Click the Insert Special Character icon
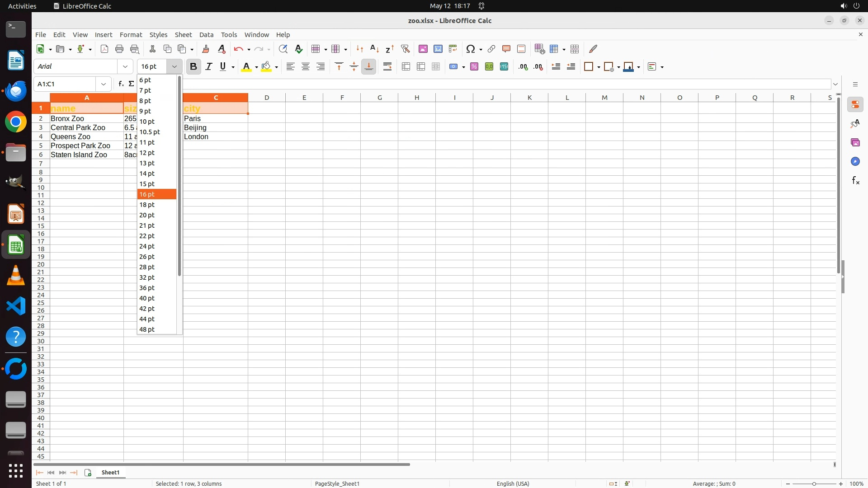The image size is (868, 488). 471,49
